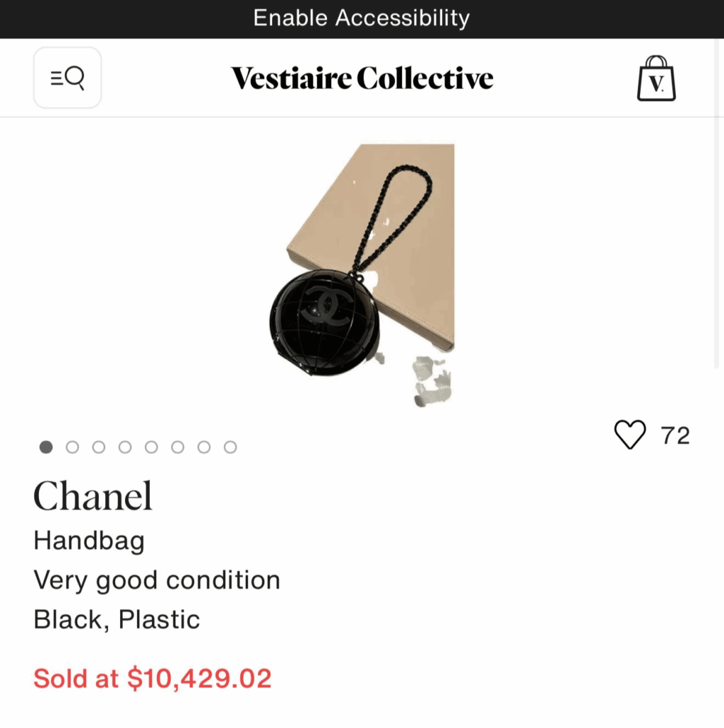Go to the second image dot
Viewport: 724px width, 728px height.
72,447
